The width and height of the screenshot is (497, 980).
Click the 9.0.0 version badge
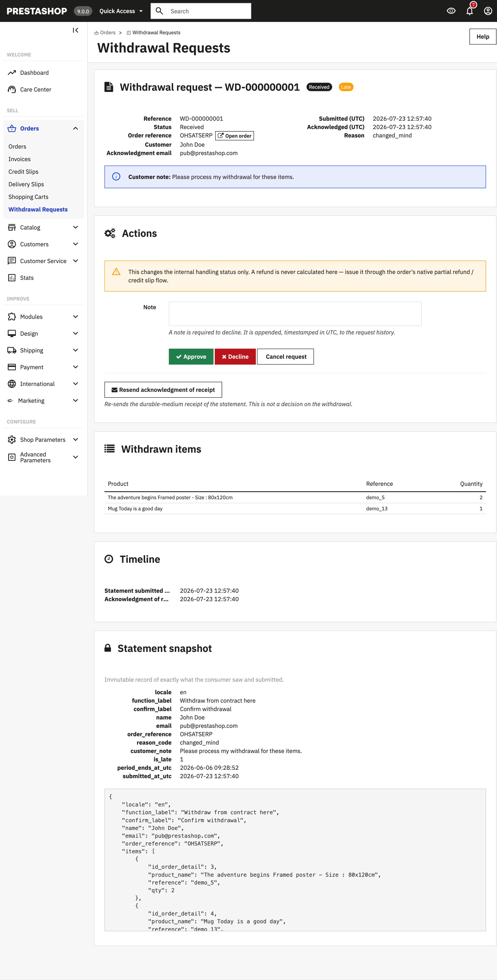[83, 11]
